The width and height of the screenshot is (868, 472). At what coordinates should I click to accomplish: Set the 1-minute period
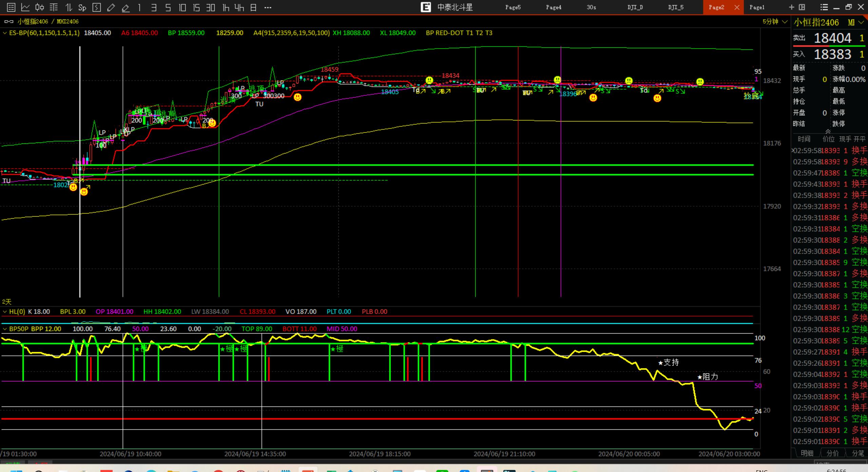click(x=139, y=7)
